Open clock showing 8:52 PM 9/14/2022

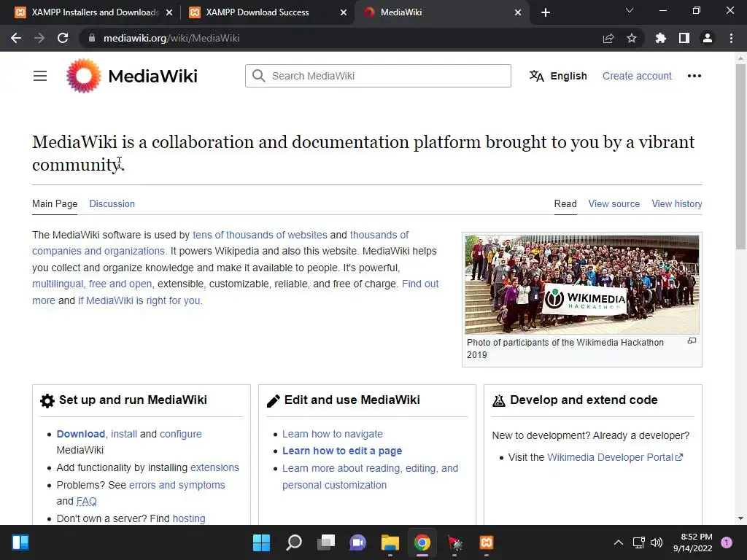click(693, 542)
